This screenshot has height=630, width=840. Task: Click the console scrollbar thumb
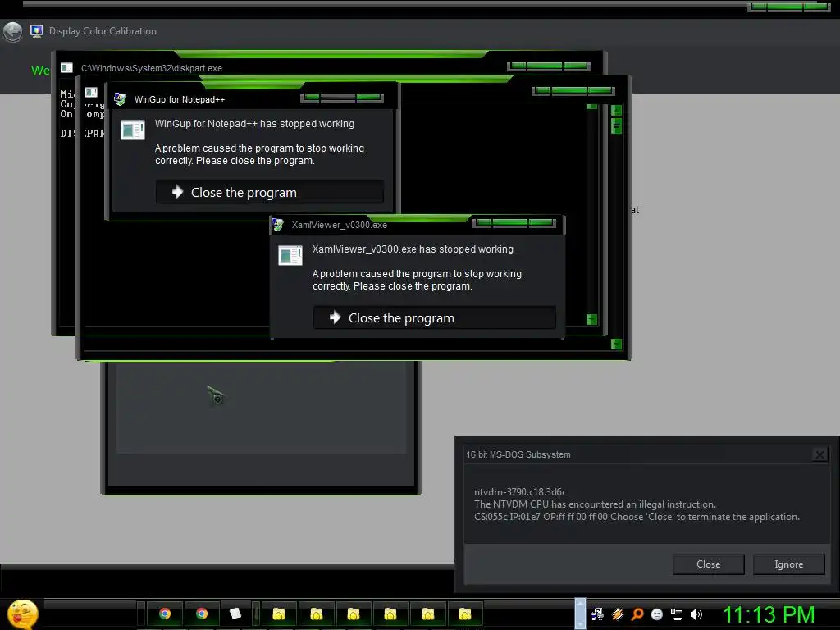(617, 126)
